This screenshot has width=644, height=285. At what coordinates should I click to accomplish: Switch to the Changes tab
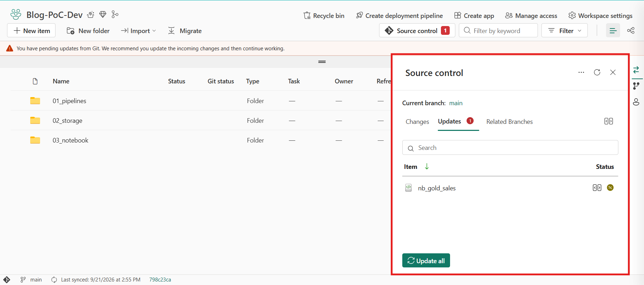417,122
